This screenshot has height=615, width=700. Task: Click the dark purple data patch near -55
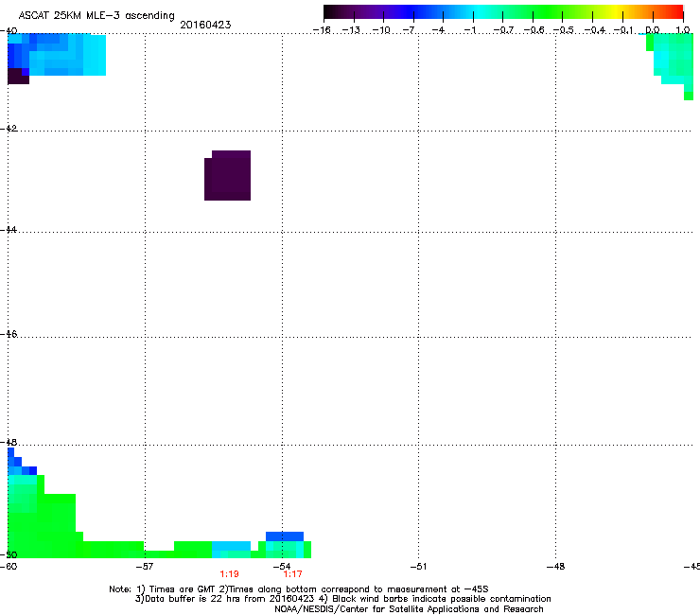click(x=228, y=176)
